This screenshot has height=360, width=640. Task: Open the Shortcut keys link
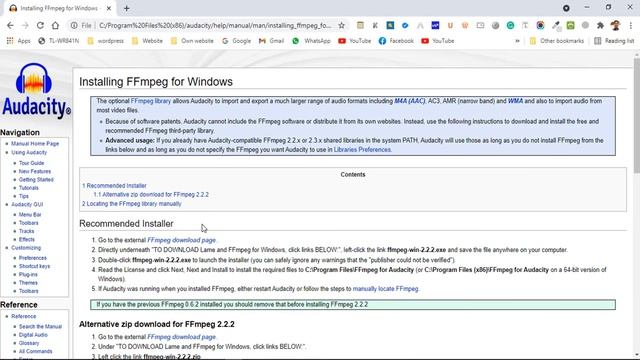[34, 266]
